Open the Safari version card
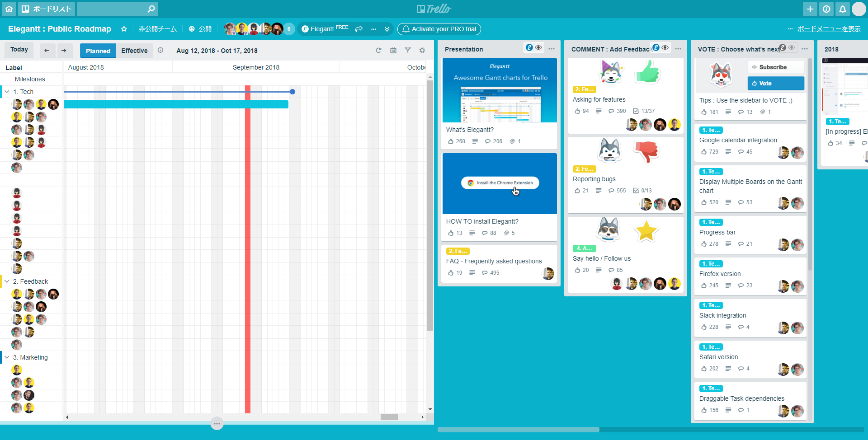868x440 pixels. pyautogui.click(x=750, y=360)
